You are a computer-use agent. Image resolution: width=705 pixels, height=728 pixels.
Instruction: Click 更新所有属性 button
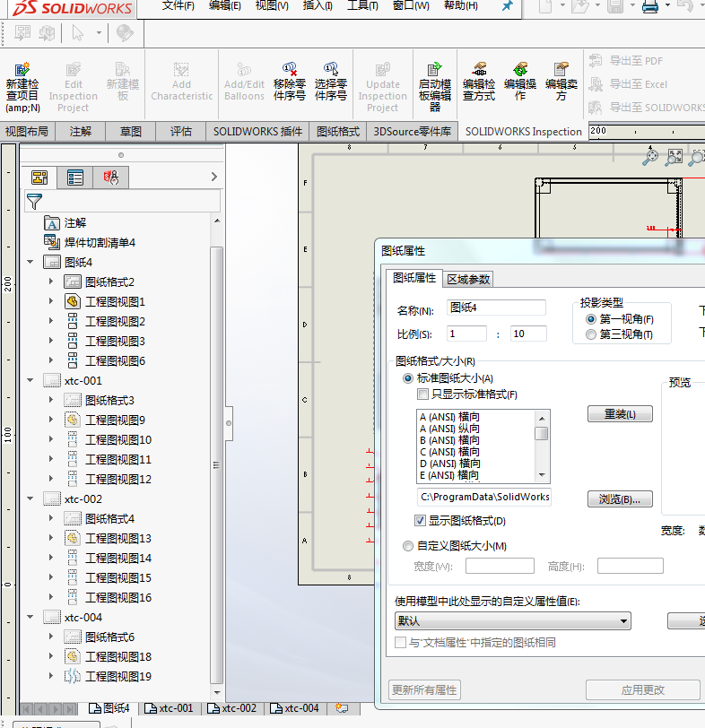pos(424,690)
